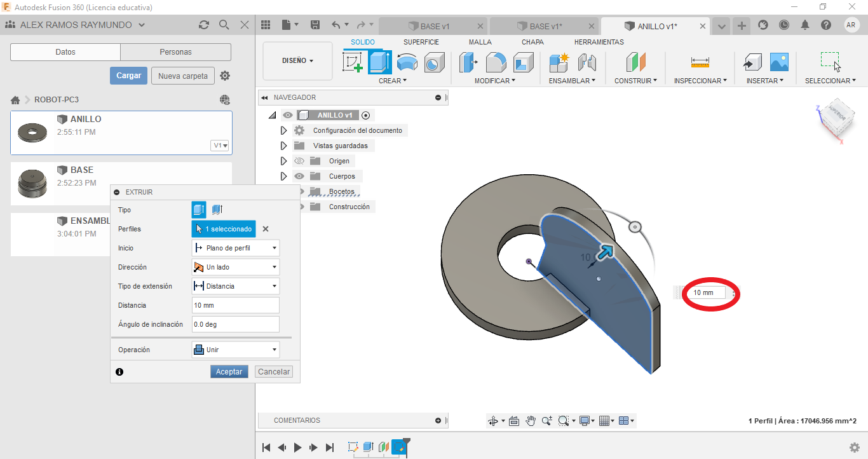Select the Press Pull modify icon
Viewport: 868px width, 459px height.
pos(468,62)
